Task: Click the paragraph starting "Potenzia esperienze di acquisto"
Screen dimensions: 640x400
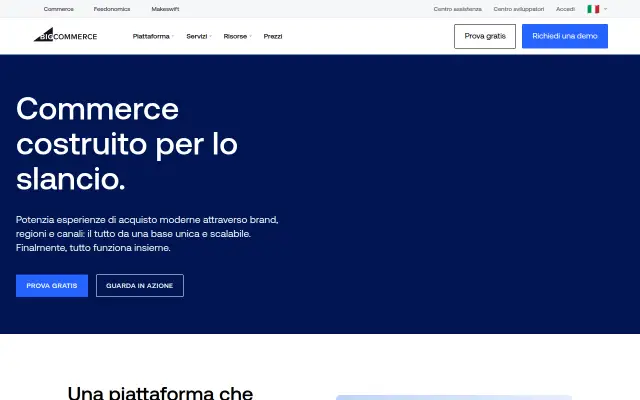Action: pos(147,234)
